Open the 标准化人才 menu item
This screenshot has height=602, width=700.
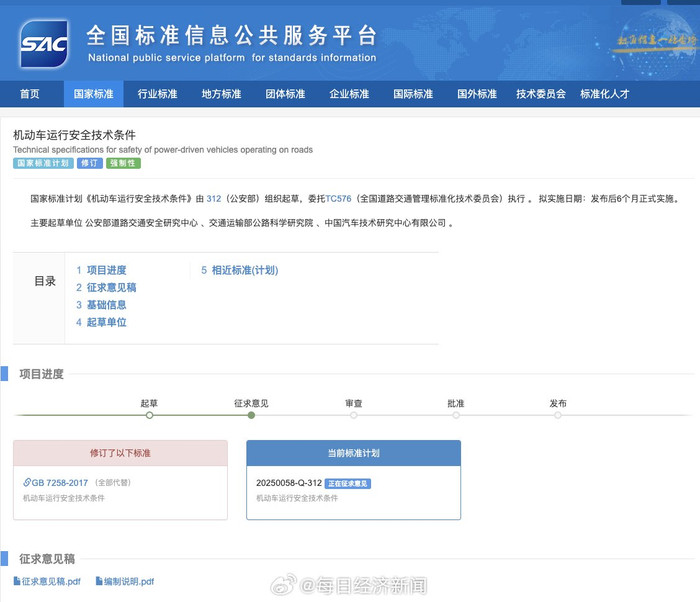[605, 94]
